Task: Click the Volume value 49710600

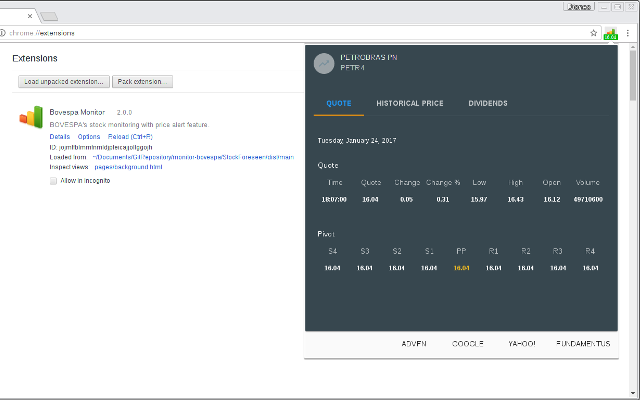Action: 588,200
